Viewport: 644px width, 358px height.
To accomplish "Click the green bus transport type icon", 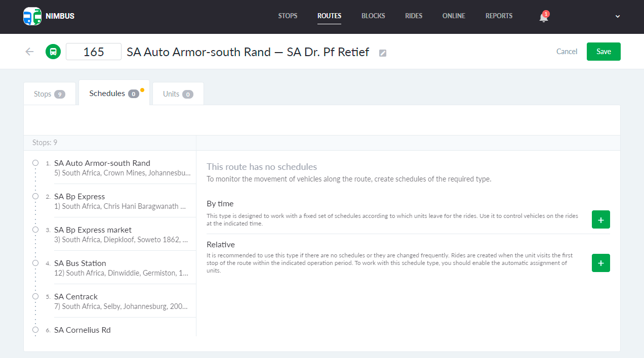I will pos(53,52).
